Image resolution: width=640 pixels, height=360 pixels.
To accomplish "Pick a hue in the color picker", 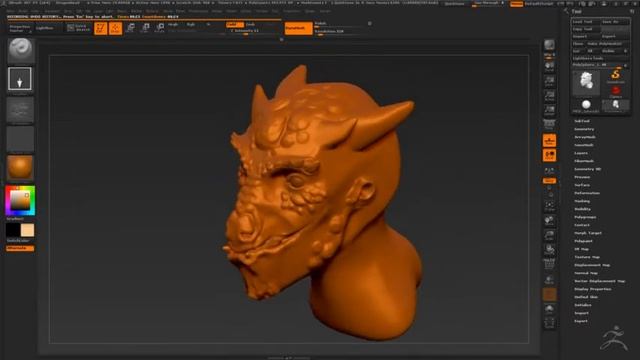I will pos(20,200).
